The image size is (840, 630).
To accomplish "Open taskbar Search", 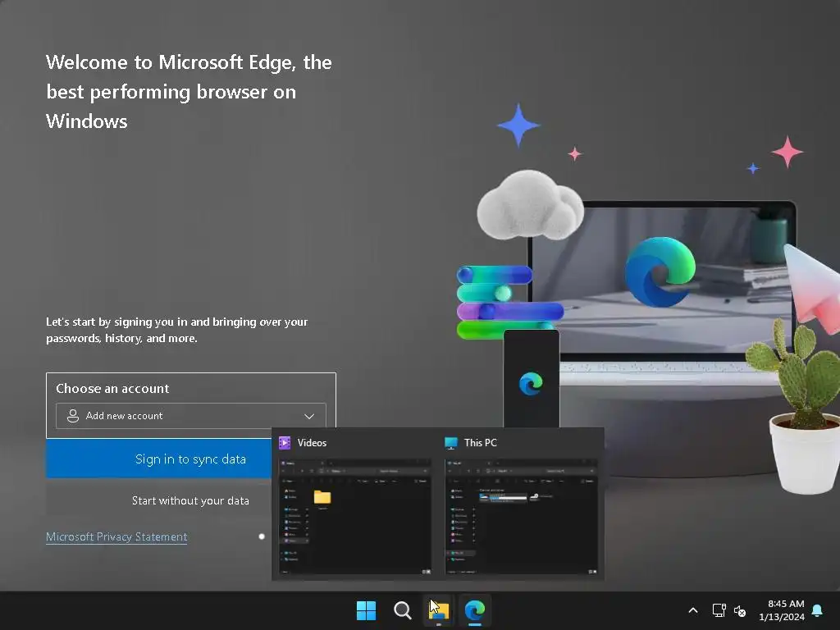I will click(x=402, y=610).
